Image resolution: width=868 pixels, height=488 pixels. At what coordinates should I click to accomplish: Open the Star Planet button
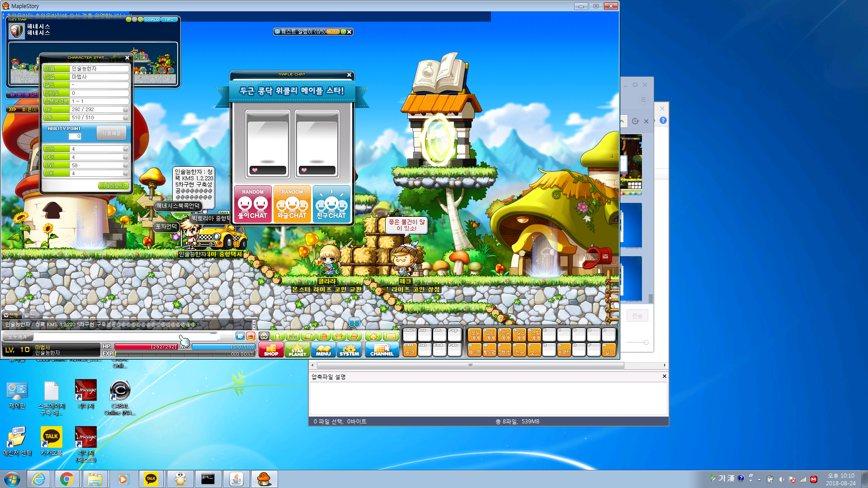(297, 350)
